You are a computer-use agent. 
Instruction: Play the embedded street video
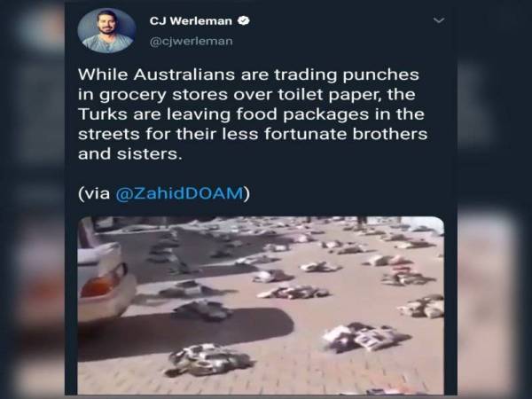(x=261, y=305)
